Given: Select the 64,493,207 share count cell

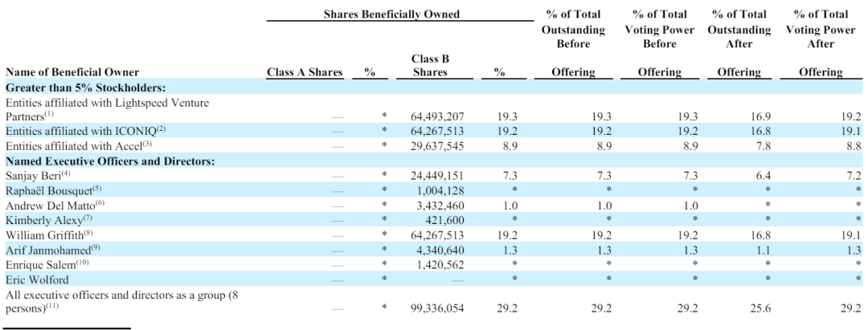Looking at the screenshot, I should pos(437,116).
